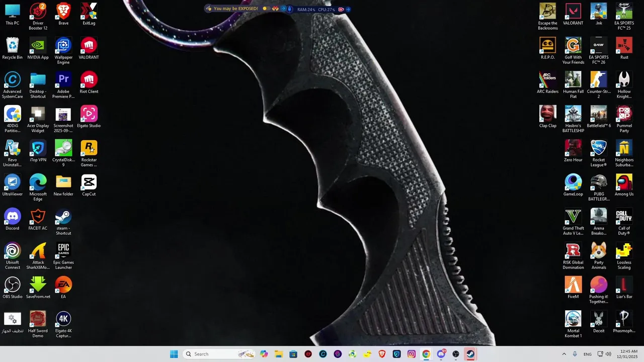Viewport: 644px width, 362px height.
Task: Launch ARC Raiders desktop icon
Action: tap(547, 83)
